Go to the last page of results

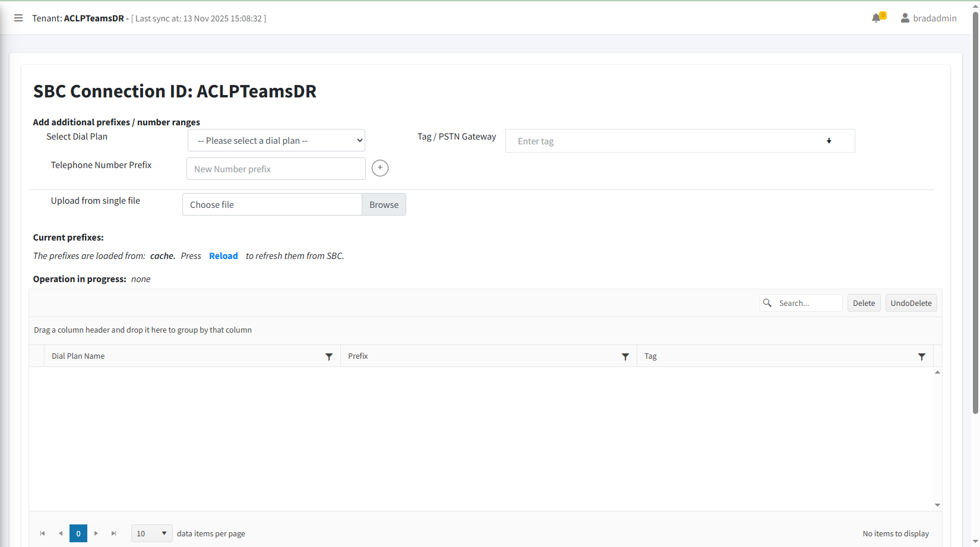pyautogui.click(x=114, y=533)
